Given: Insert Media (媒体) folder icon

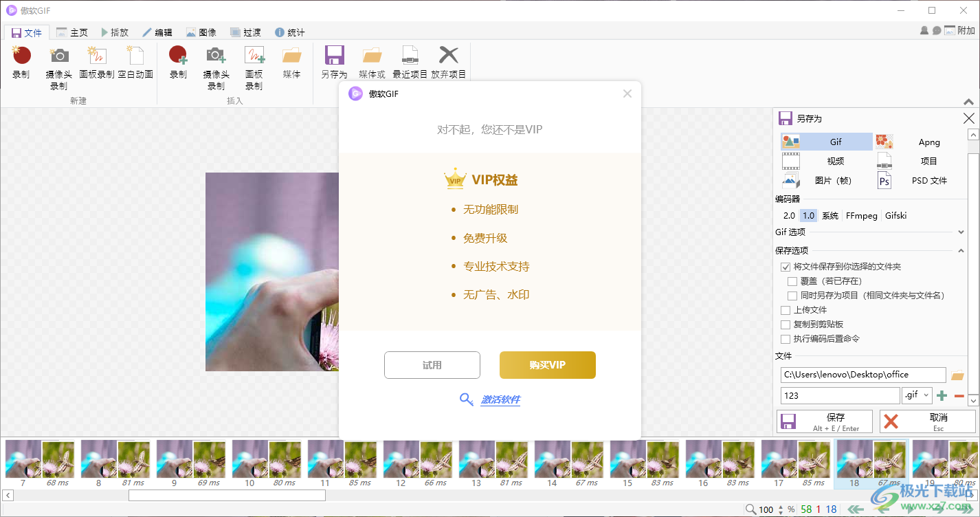Looking at the screenshot, I should [x=291, y=56].
